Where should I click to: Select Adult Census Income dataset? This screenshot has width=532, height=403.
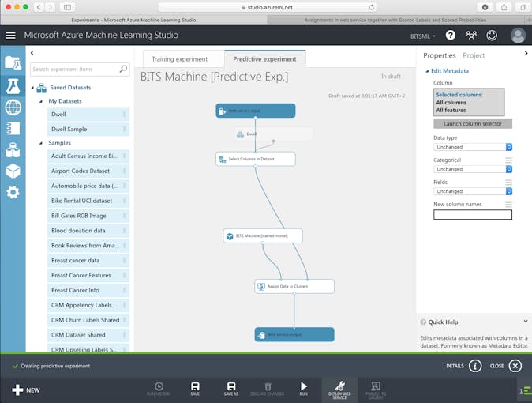point(88,156)
